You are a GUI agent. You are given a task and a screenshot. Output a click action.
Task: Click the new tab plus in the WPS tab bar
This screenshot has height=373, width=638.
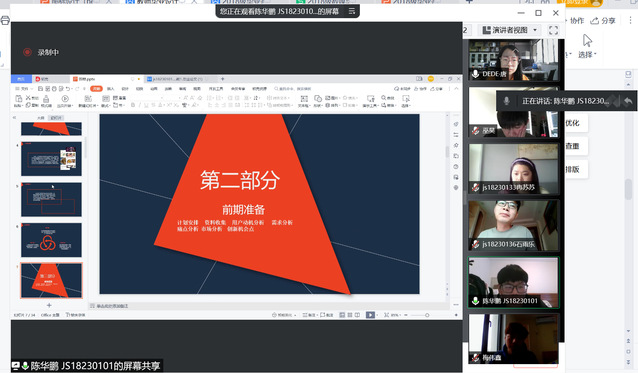coord(223,79)
